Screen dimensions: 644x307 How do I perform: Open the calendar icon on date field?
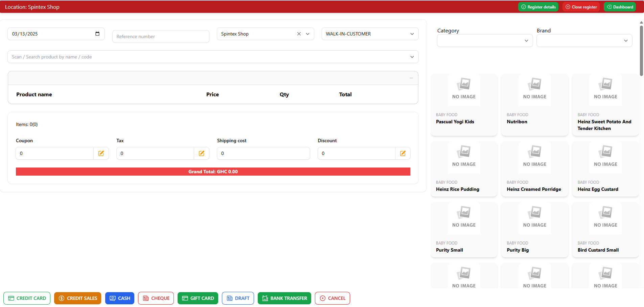click(x=97, y=33)
